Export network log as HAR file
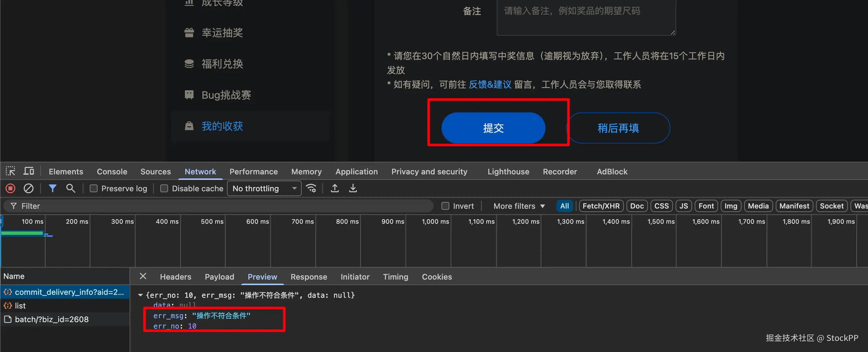868x352 pixels. [x=353, y=188]
